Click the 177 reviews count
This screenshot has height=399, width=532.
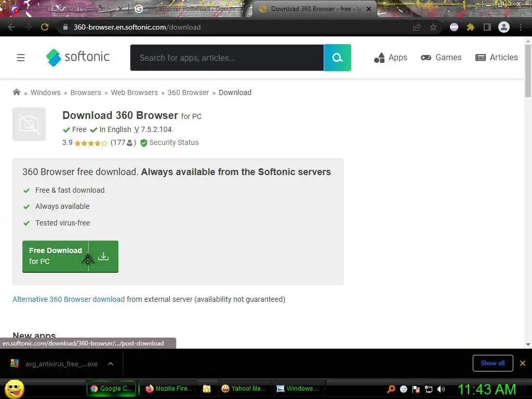coord(123,143)
